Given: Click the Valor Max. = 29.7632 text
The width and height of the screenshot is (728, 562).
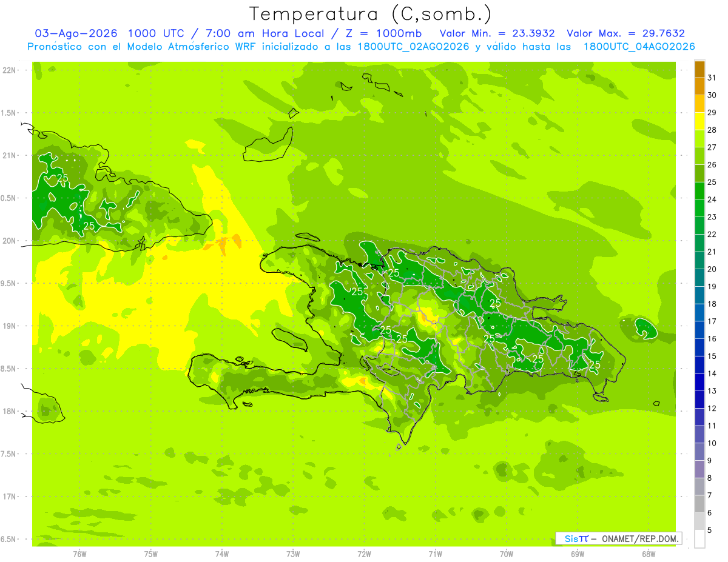Looking at the screenshot, I should coord(626,33).
